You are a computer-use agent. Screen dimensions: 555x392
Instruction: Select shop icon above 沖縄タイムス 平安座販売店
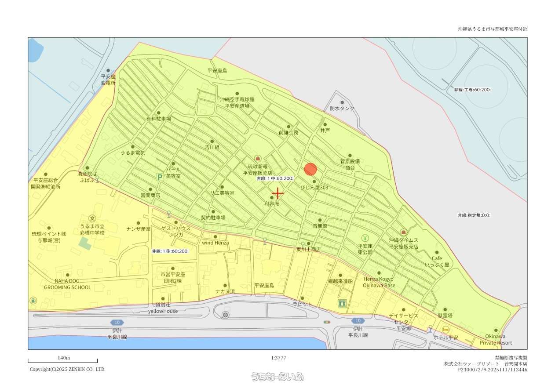click(403, 232)
